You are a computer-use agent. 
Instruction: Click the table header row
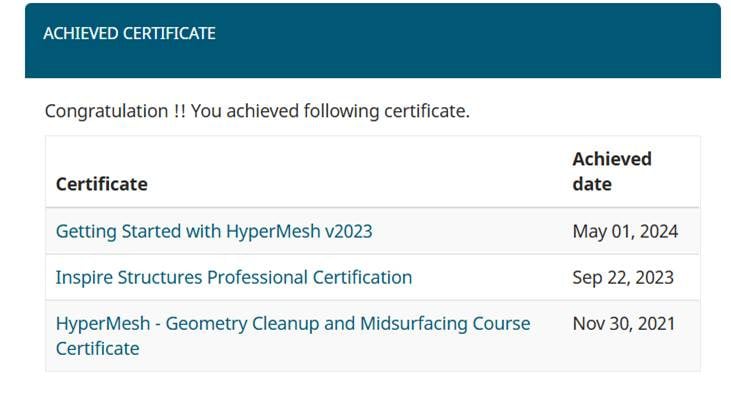(x=373, y=172)
